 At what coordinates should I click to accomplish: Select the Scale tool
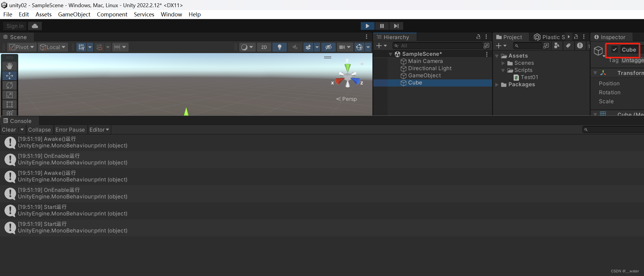[10, 95]
